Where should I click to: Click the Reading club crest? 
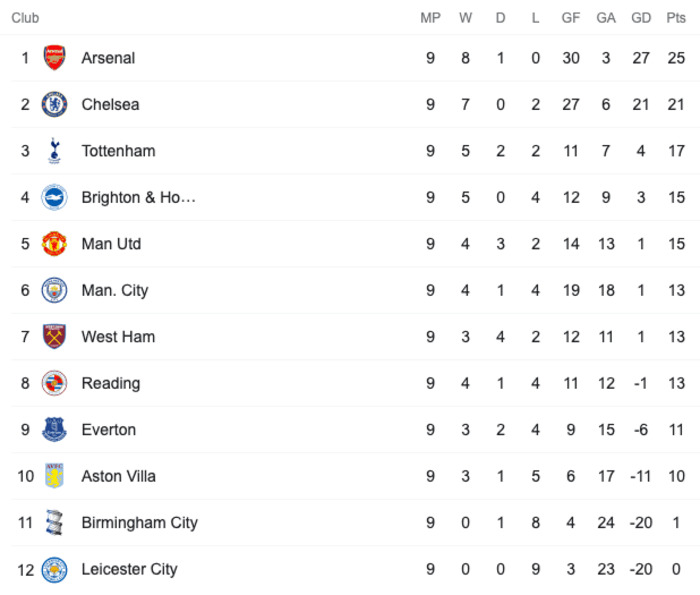[54, 383]
